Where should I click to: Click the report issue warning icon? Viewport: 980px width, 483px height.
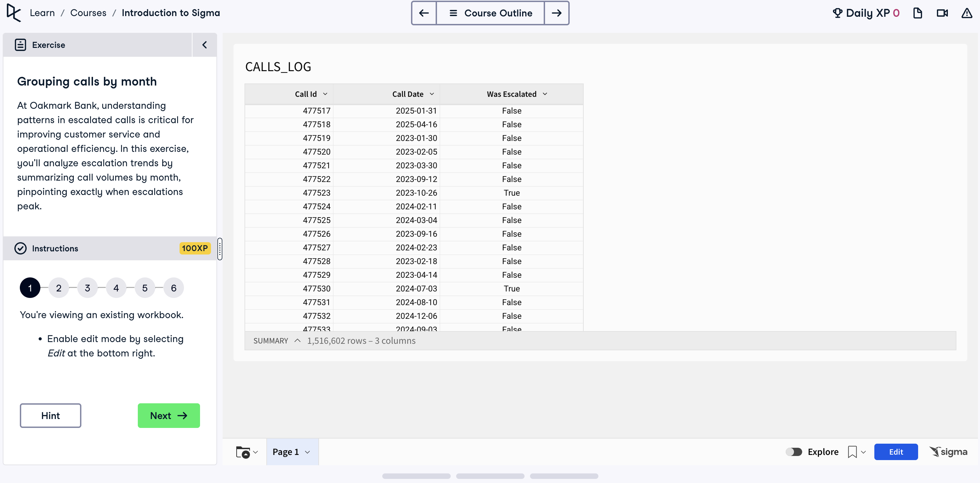click(x=966, y=13)
